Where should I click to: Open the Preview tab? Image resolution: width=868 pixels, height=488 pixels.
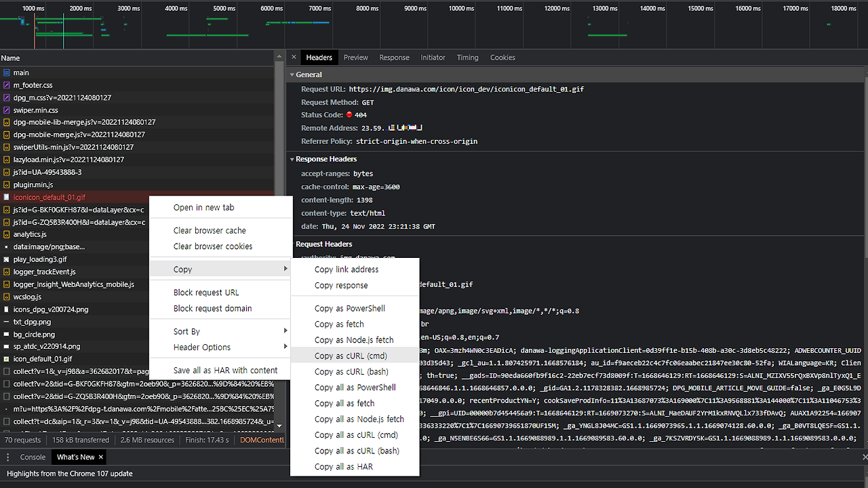pyautogui.click(x=355, y=58)
